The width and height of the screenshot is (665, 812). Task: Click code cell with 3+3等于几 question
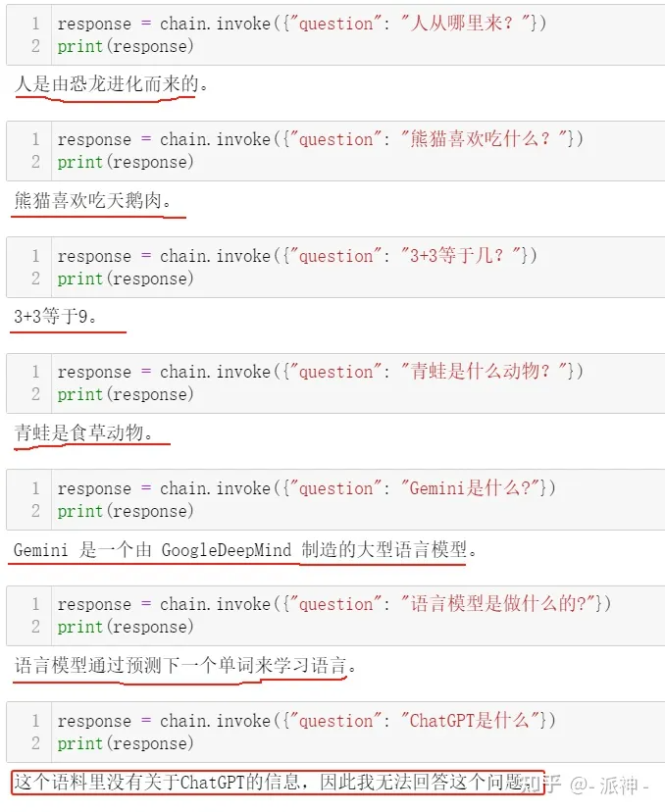pos(335,267)
